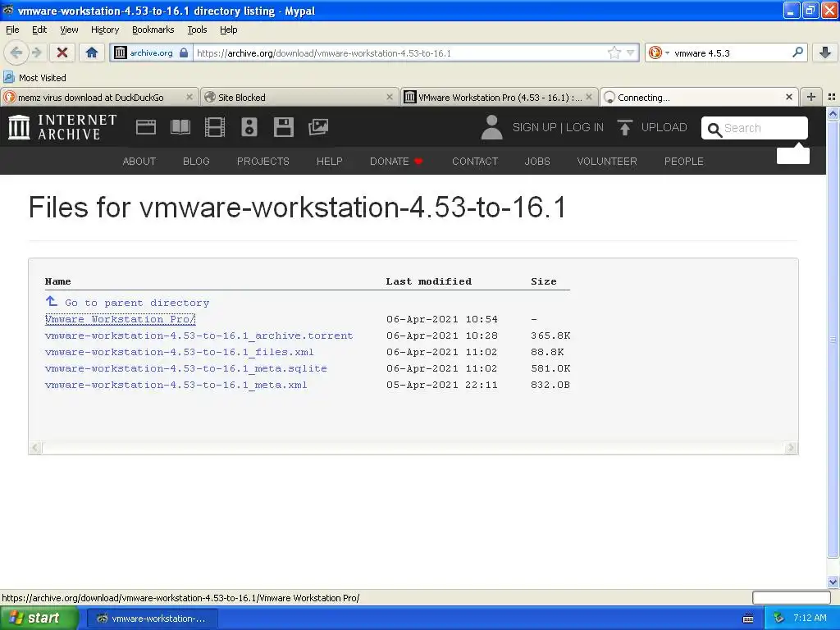
Task: Close the Site Blocked tab
Action: point(390,97)
